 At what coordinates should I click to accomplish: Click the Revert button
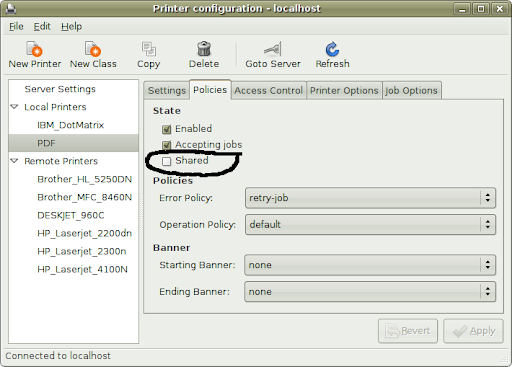[x=408, y=331]
